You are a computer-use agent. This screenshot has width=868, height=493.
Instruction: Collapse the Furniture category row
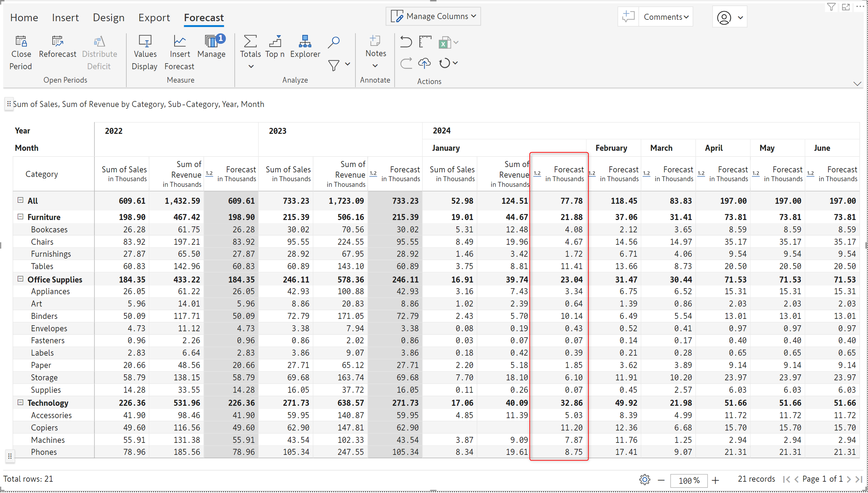pos(20,217)
